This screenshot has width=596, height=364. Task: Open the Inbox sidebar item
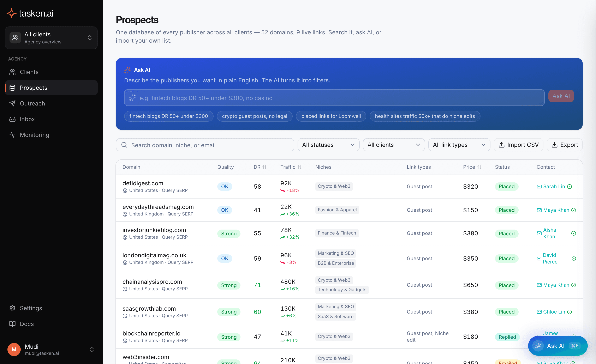pos(51,119)
